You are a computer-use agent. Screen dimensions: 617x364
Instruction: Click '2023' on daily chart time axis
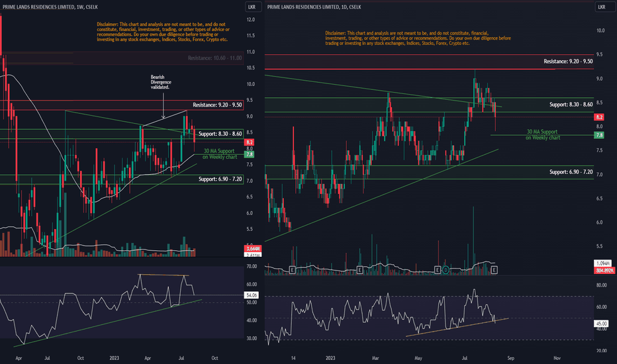coord(330,358)
